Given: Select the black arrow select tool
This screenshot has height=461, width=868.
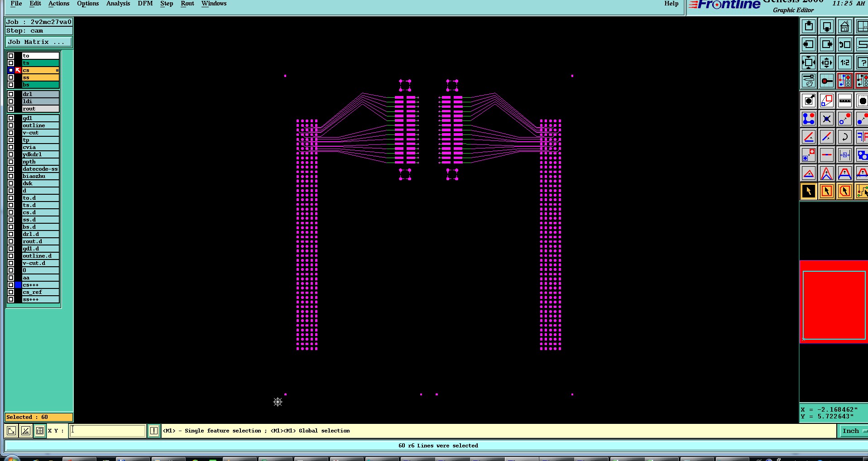Looking at the screenshot, I should (x=809, y=191).
